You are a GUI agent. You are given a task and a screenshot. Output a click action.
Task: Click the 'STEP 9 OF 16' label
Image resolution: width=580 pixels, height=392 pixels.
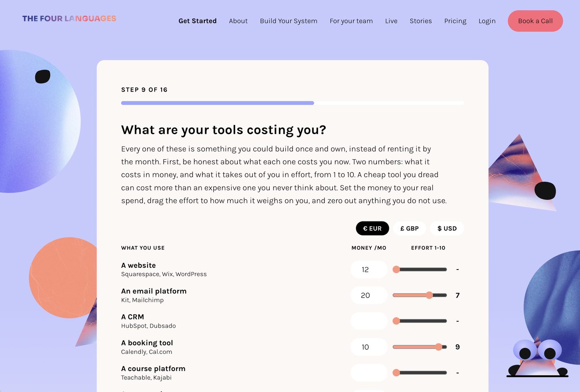(x=144, y=90)
